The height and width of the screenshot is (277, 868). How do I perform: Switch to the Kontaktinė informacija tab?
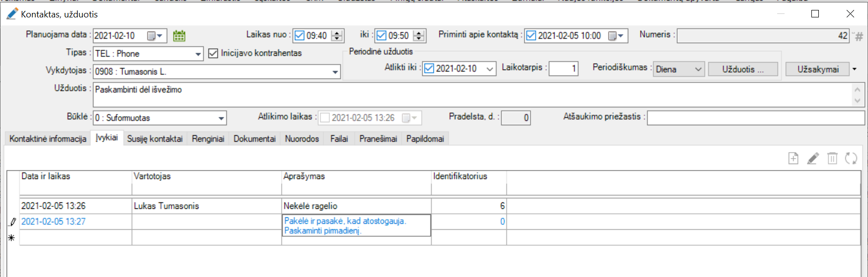(x=48, y=139)
